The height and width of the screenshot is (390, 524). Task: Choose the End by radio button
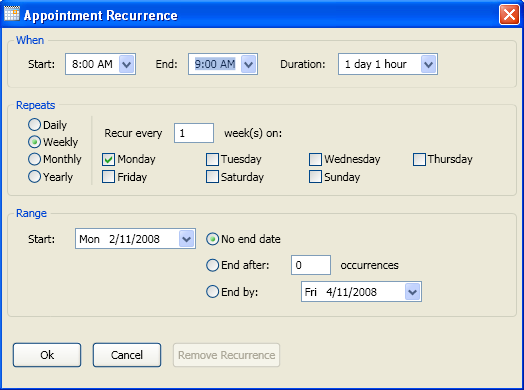(212, 292)
